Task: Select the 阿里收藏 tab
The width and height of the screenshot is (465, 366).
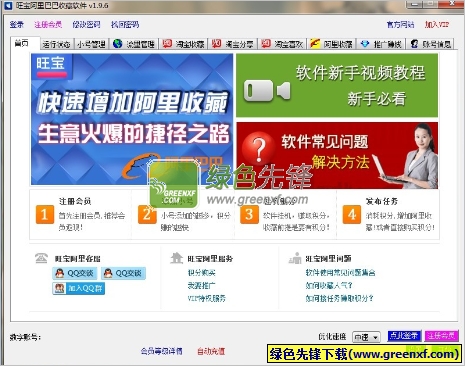Action: click(x=332, y=44)
